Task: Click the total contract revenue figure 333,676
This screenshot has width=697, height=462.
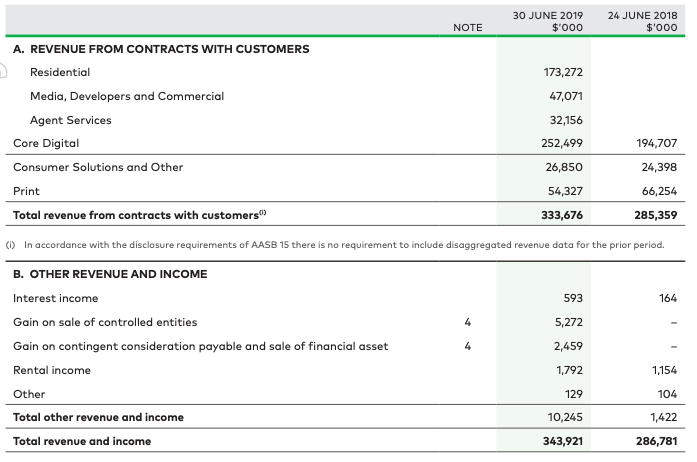Action: click(561, 215)
